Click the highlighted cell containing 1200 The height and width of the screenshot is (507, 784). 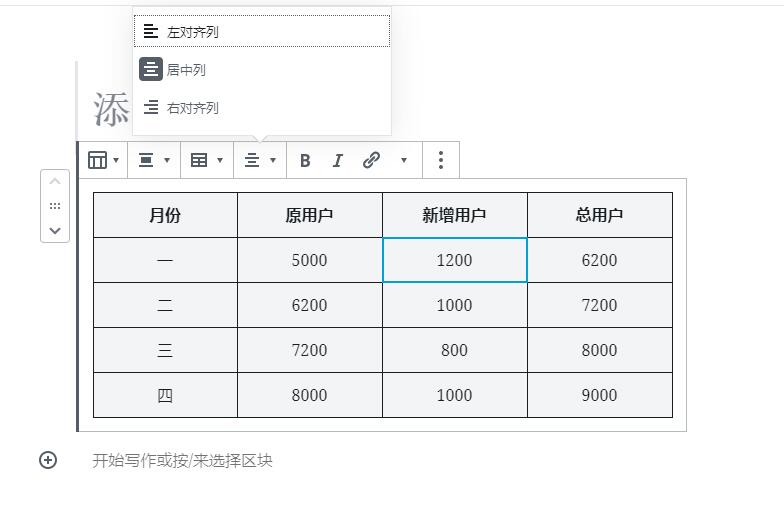pyautogui.click(x=455, y=260)
